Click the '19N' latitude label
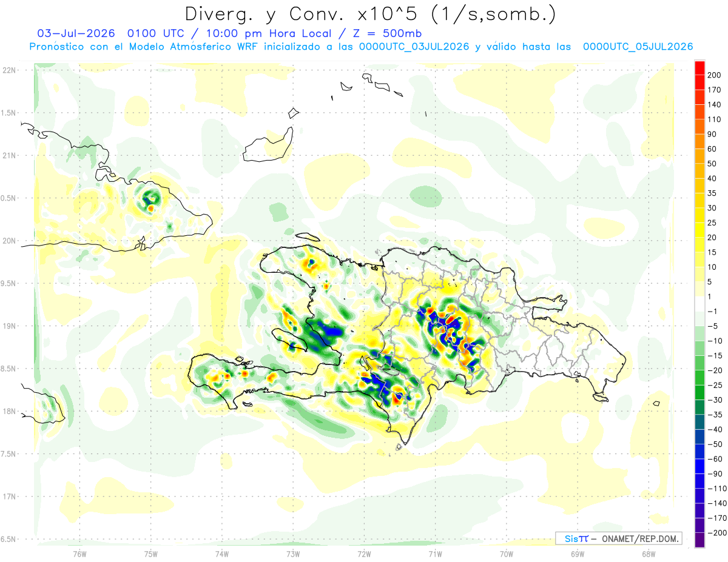The image size is (728, 562). (x=8, y=326)
